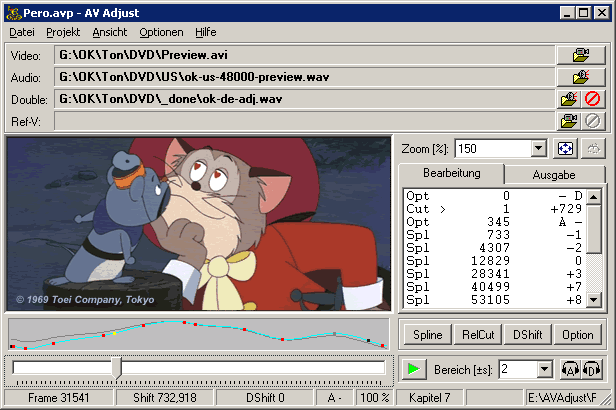616x410 pixels.
Task: Click DShift button
Action: [x=528, y=335]
